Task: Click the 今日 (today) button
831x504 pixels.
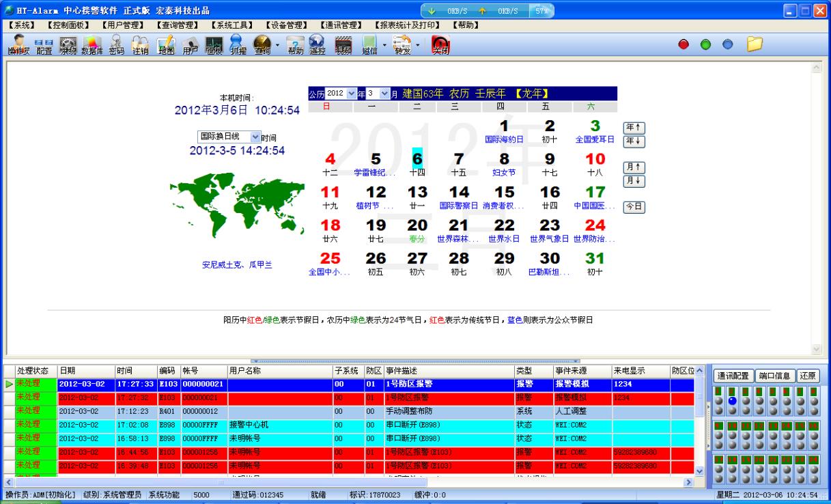Action: (634, 206)
